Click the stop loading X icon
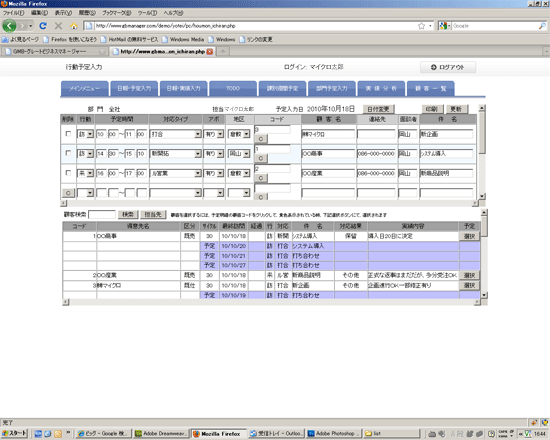Image resolution: width=550 pixels, height=440 pixels. (58, 26)
